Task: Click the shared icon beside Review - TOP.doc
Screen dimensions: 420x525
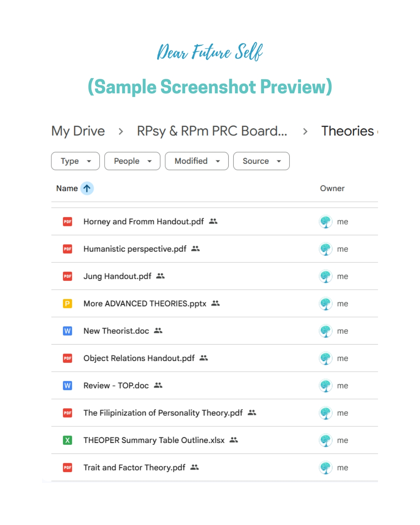Action: (x=158, y=385)
